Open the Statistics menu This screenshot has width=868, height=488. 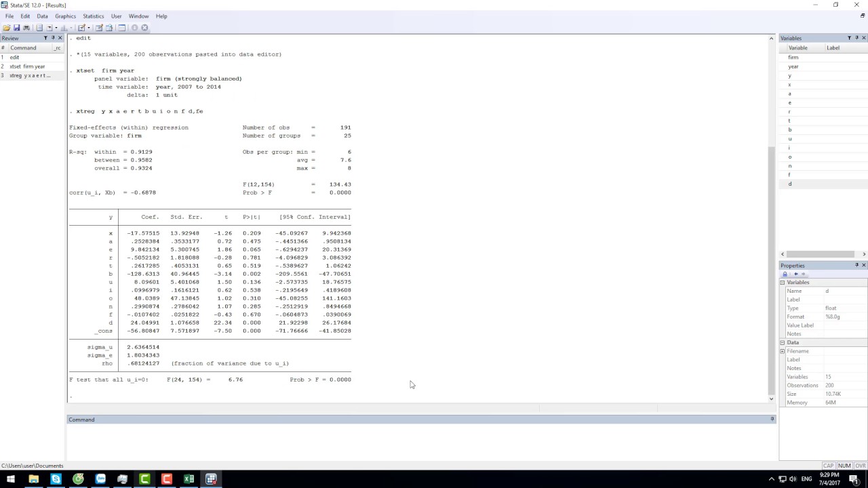coord(94,16)
